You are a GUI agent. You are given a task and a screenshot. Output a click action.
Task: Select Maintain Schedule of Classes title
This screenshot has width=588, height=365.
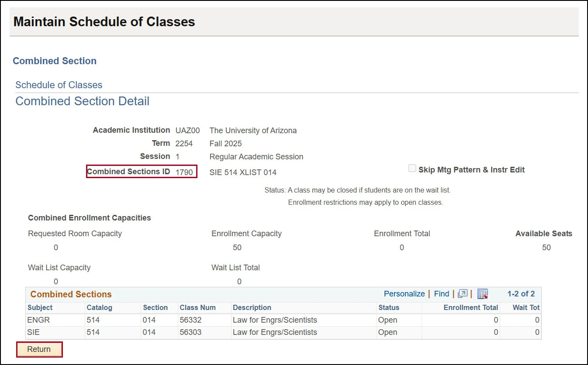[x=104, y=21]
